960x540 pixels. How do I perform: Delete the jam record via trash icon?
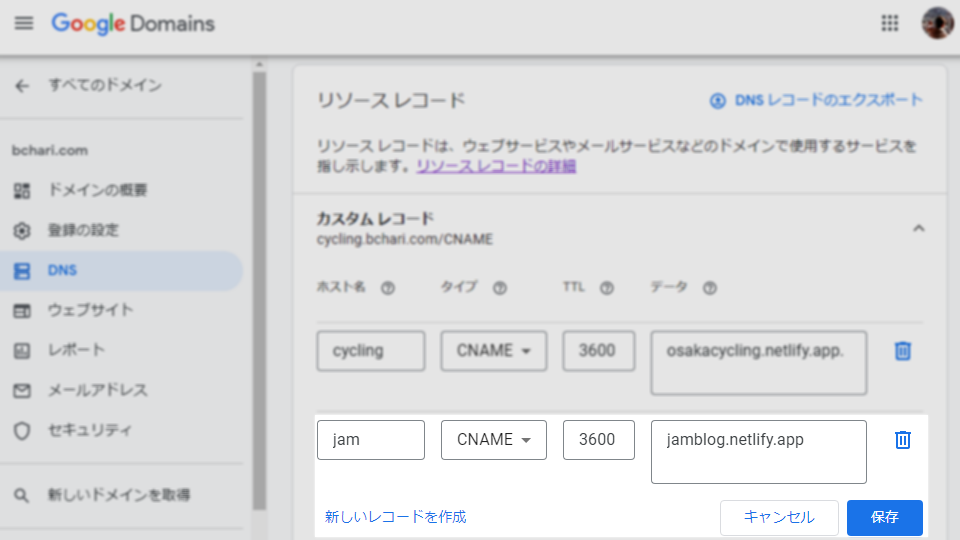[x=902, y=440]
